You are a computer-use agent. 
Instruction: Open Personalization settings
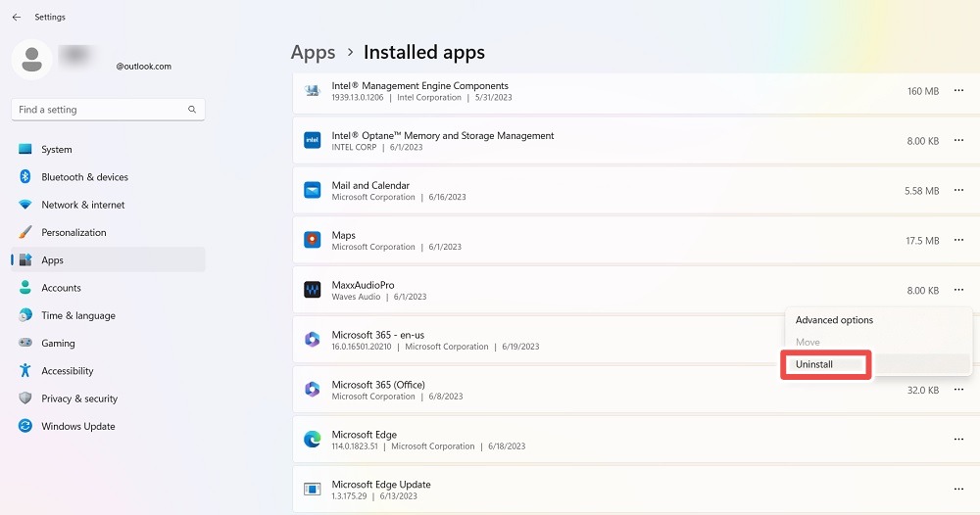click(x=108, y=232)
